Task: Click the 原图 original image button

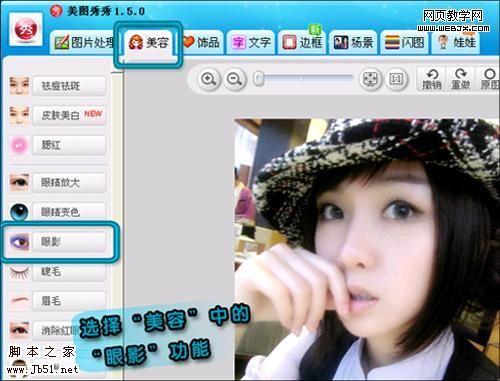Action: click(489, 79)
